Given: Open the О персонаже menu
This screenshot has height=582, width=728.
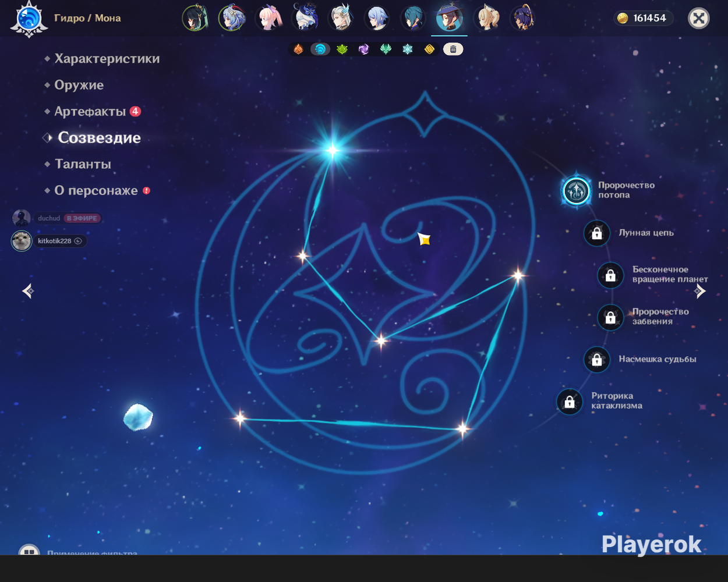Looking at the screenshot, I should pos(97,190).
